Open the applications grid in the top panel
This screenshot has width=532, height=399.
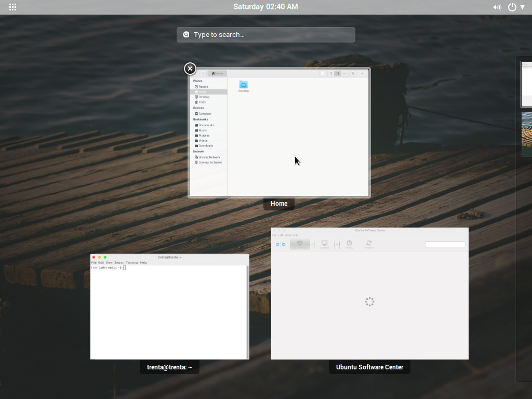(x=12, y=7)
